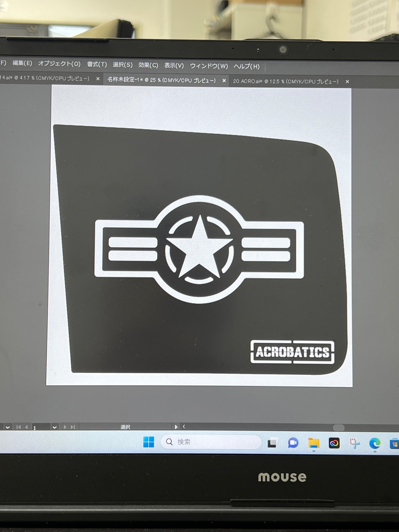399x532 pixels.
Task: Open the ウィンドウ(W) menu
Action: tap(209, 66)
